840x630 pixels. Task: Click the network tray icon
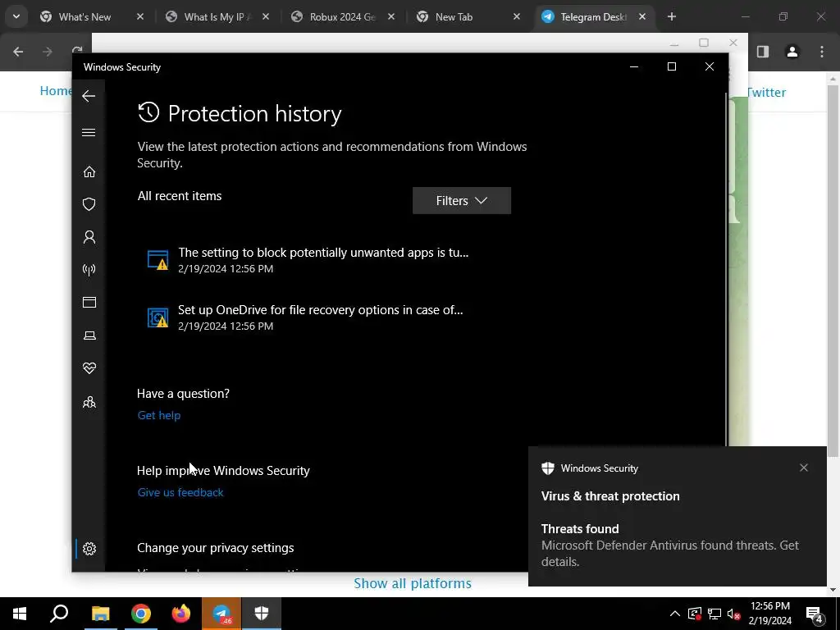tap(714, 614)
